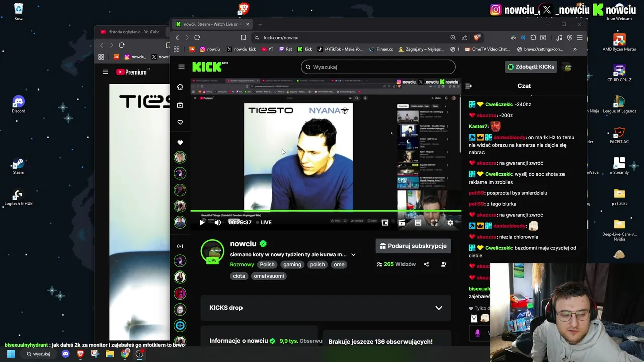This screenshot has width=644, height=362.
Task: Expand the stream title chevron
Action: [x=353, y=255]
